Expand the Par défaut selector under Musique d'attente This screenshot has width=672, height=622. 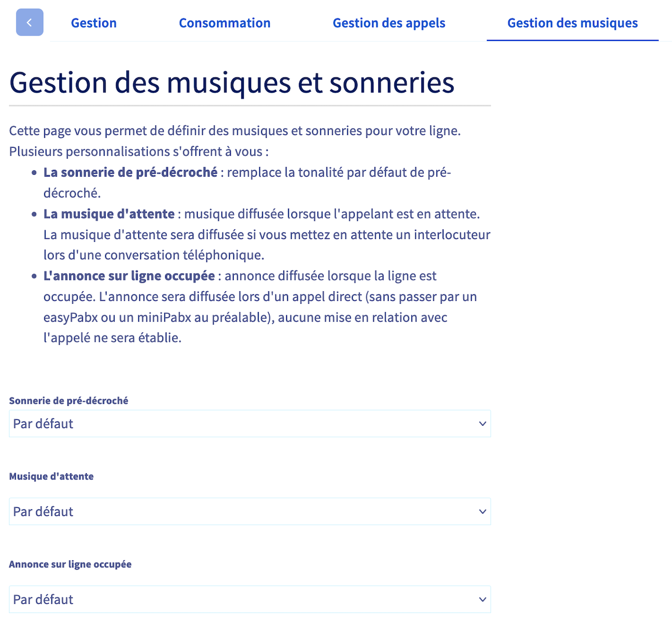click(250, 512)
